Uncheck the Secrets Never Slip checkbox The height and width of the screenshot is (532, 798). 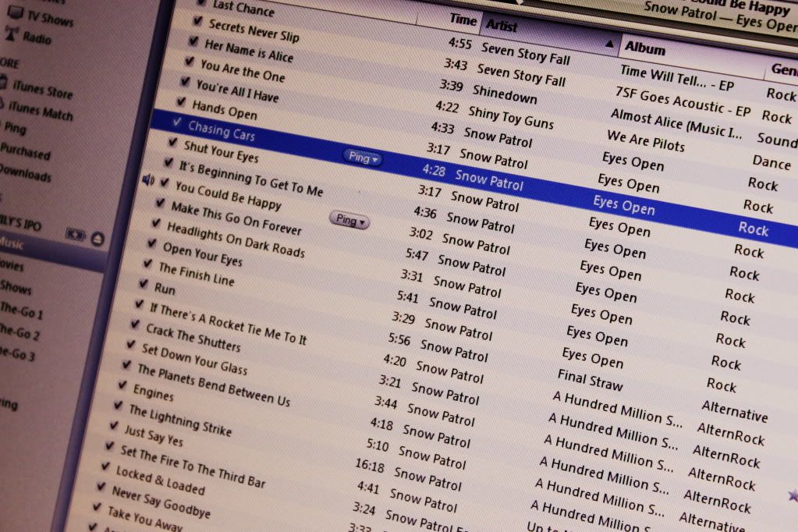pos(197,21)
